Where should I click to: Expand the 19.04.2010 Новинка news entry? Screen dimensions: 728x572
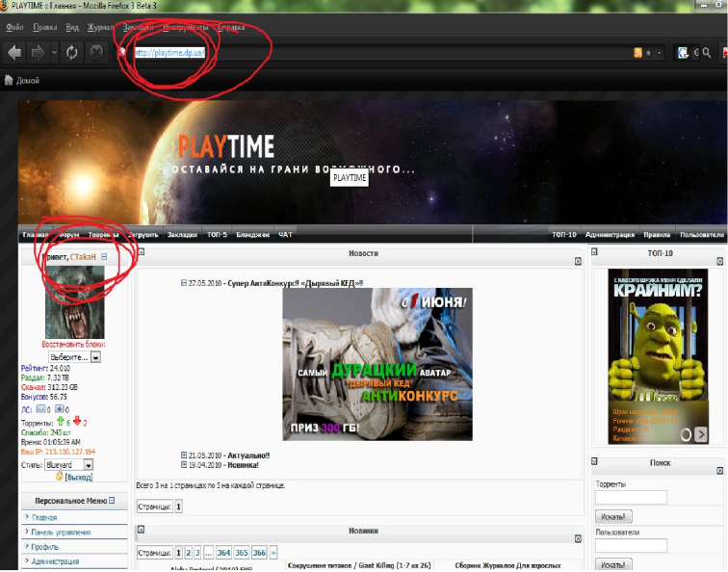(184, 465)
